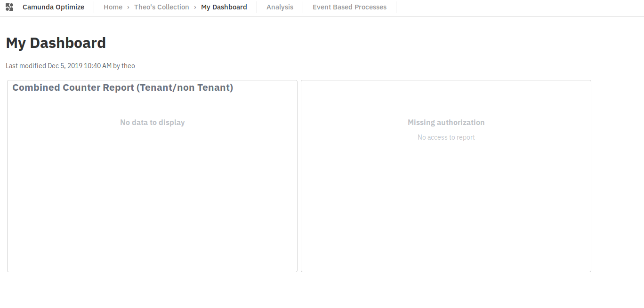Click the No data to display message
Viewport: 644px width, 308px height.
tap(152, 122)
